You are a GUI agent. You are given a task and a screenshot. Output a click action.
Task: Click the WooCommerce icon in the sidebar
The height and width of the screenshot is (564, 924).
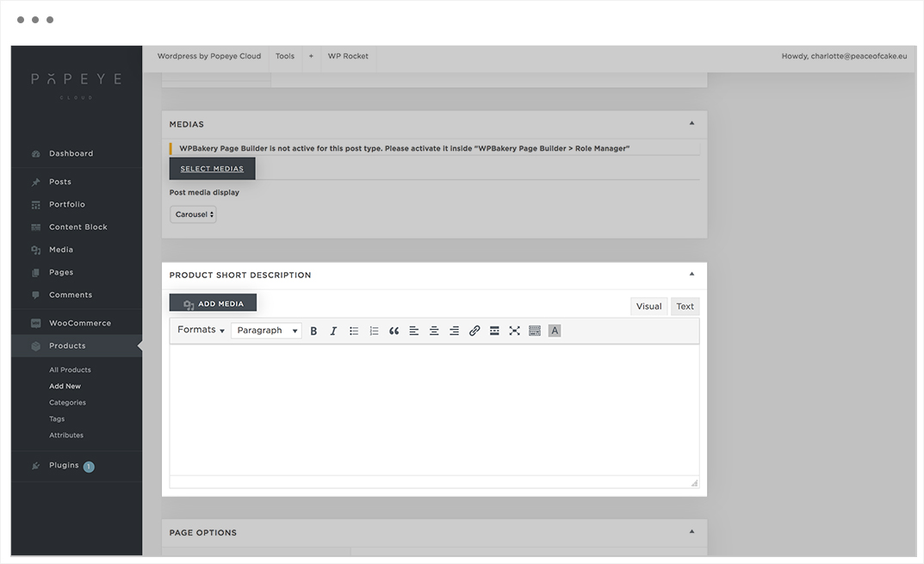[36, 323]
